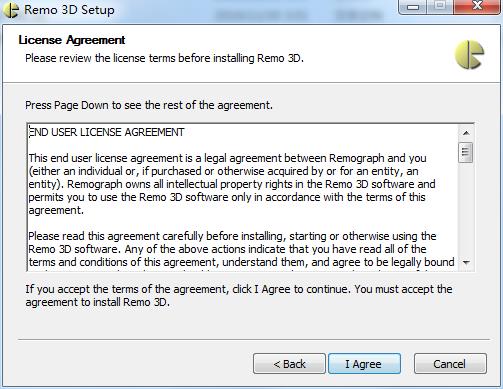Click the license text scrollbar thumb
503x389 pixels.
[x=466, y=152]
